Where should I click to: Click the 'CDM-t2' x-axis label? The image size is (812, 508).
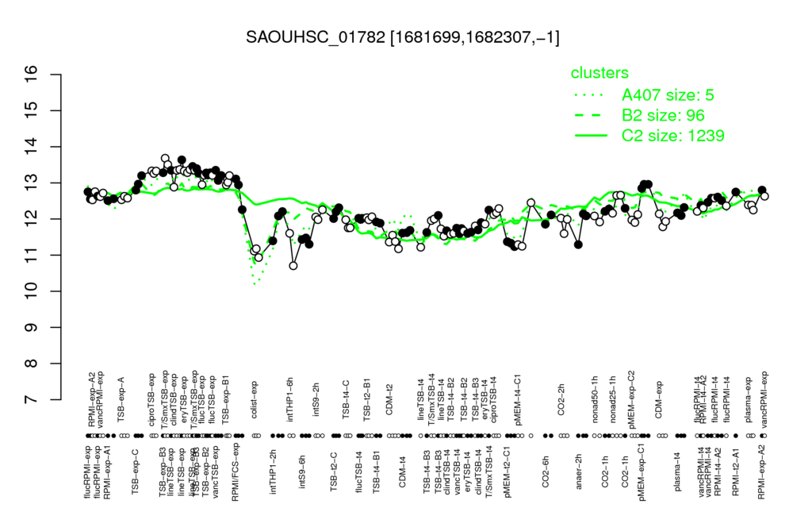click(390, 400)
